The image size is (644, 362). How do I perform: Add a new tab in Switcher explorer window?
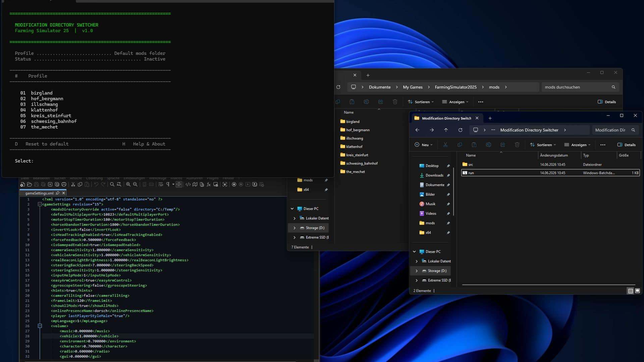pos(490,118)
